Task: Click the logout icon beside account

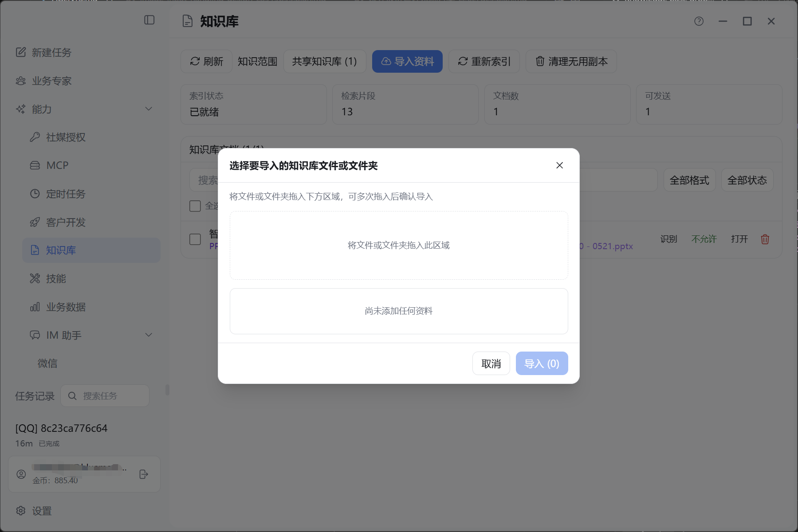Action: 144,474
